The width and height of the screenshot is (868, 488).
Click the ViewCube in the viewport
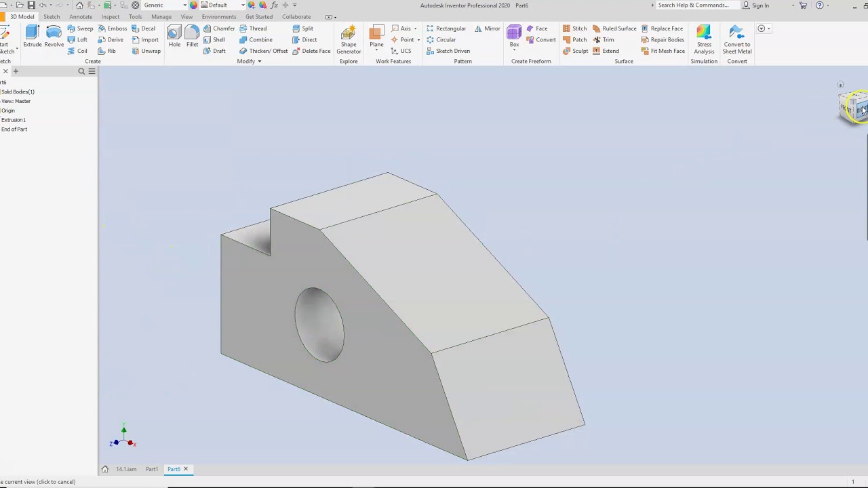click(x=853, y=107)
